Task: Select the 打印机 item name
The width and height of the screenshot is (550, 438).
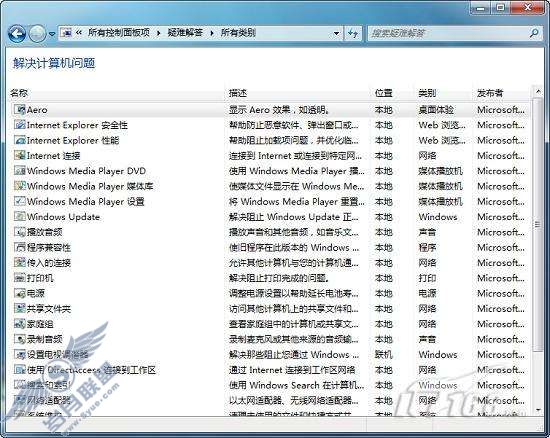Action: pos(40,278)
